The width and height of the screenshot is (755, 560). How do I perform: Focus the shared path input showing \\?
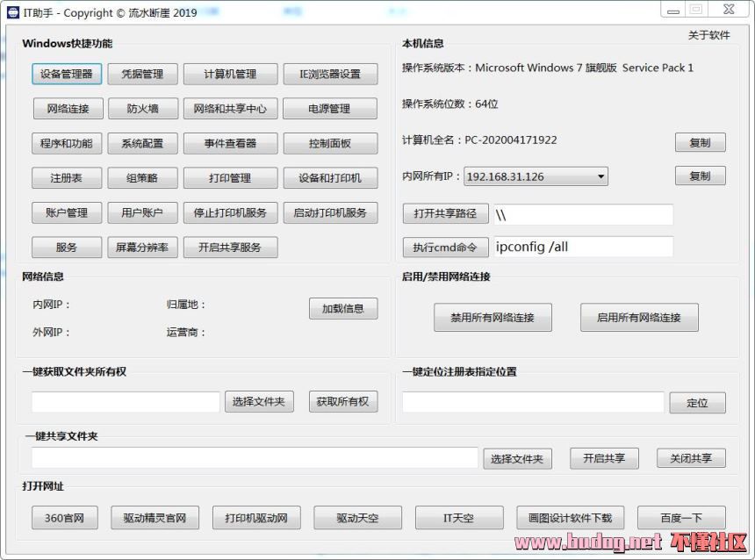pyautogui.click(x=584, y=215)
